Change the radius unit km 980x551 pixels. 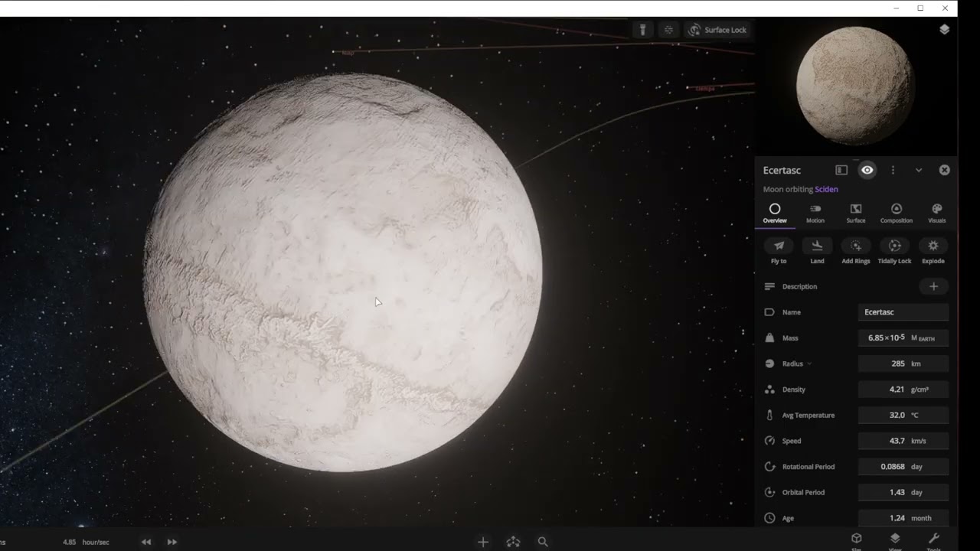(x=916, y=364)
